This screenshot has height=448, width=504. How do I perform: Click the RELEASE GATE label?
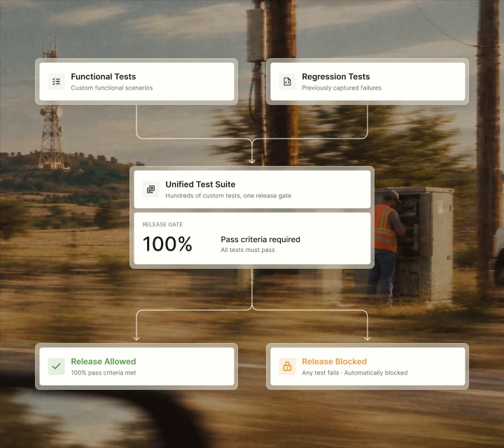click(x=162, y=224)
